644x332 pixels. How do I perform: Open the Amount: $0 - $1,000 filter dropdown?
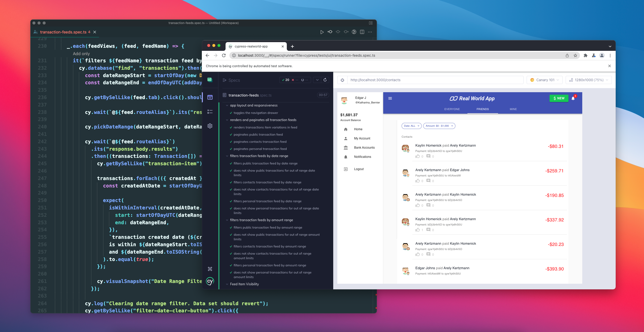pos(439,126)
